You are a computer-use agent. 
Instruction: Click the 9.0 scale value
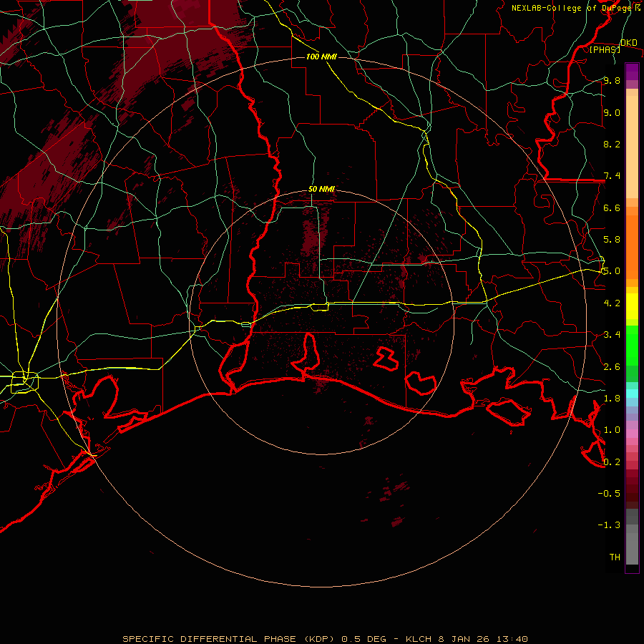(612, 112)
